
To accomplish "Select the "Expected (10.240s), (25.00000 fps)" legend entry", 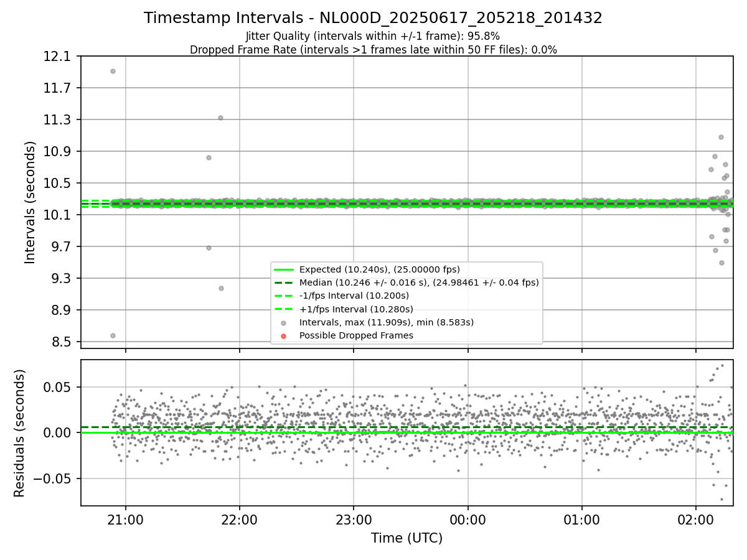I will click(x=380, y=269).
